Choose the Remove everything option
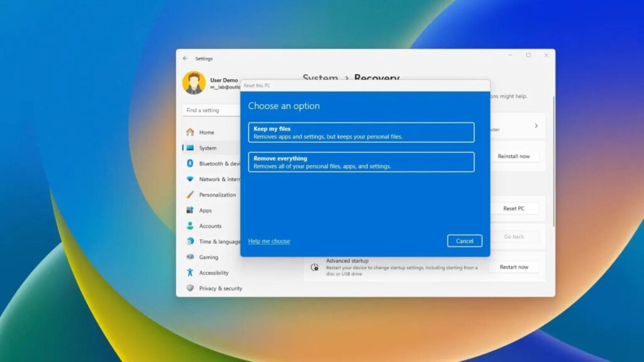 [361, 162]
